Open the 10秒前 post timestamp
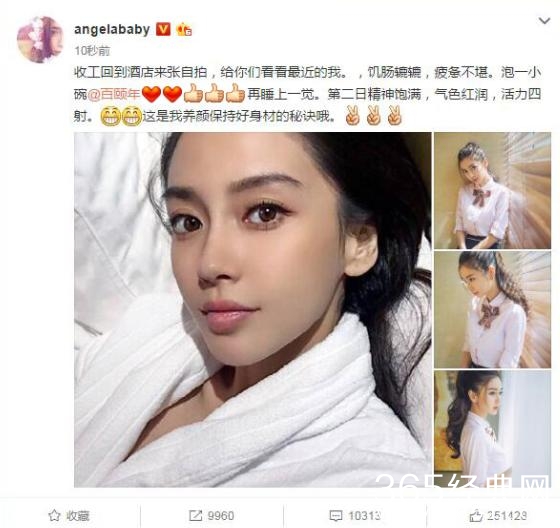The image size is (560, 528). tap(92, 51)
